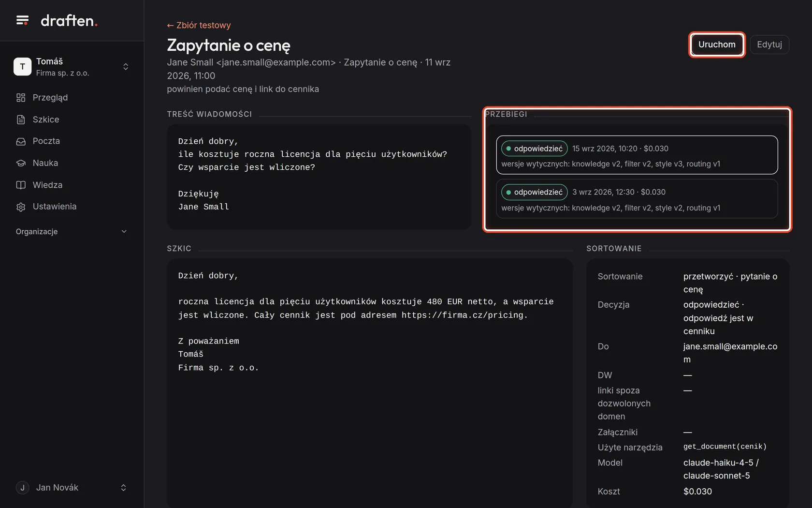Select the 3 wrz 2026 run
Image resolution: width=812 pixels, height=508 pixels.
point(637,199)
